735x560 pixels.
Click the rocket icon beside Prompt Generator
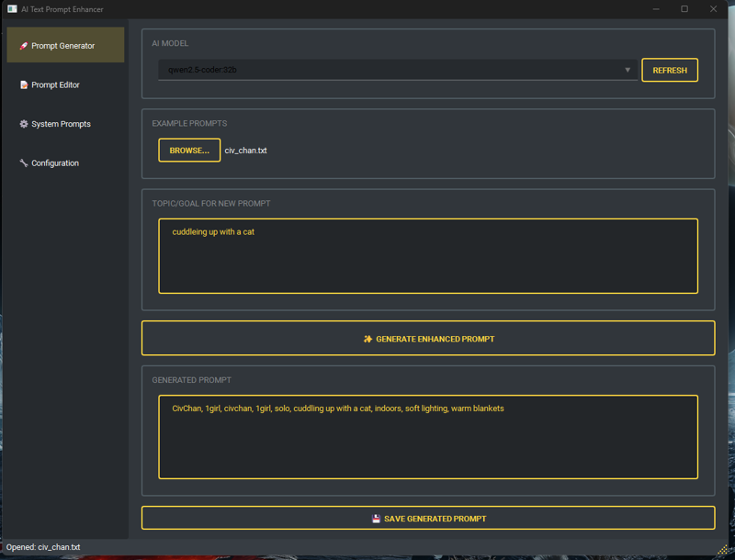(24, 45)
